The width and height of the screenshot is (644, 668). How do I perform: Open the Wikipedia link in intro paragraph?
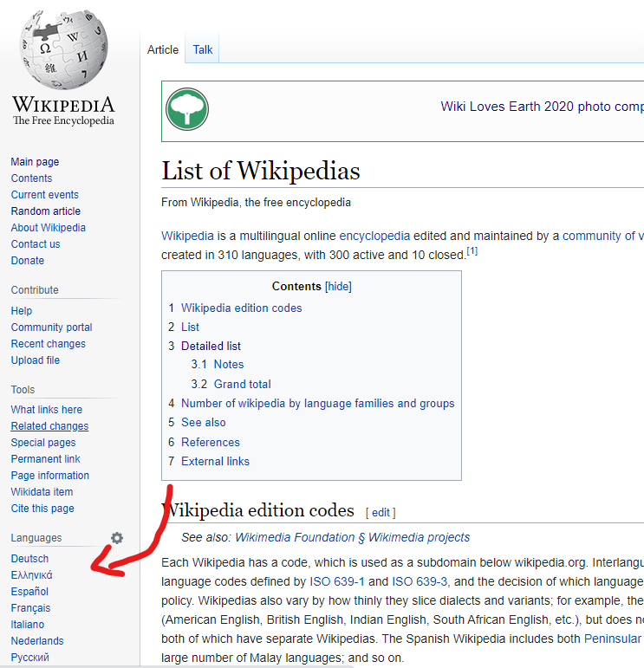[187, 236]
